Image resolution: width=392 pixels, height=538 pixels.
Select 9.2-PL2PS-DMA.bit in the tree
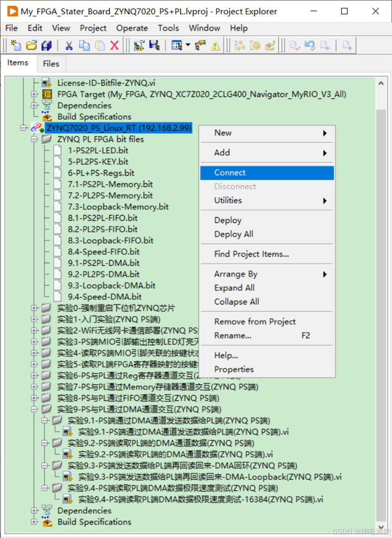pyautogui.click(x=103, y=274)
